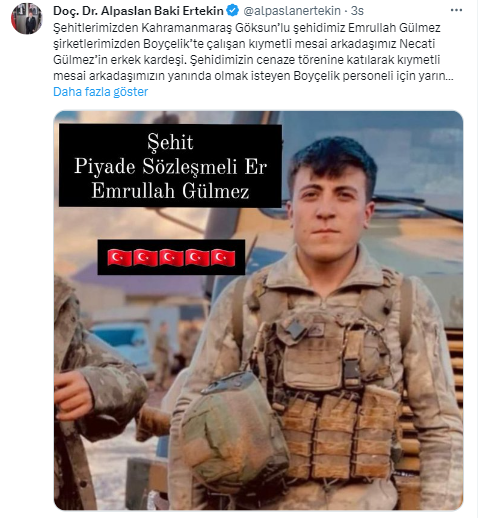This screenshot has height=518, width=492.
Task: Open the attached soldier photo
Action: (x=258, y=310)
